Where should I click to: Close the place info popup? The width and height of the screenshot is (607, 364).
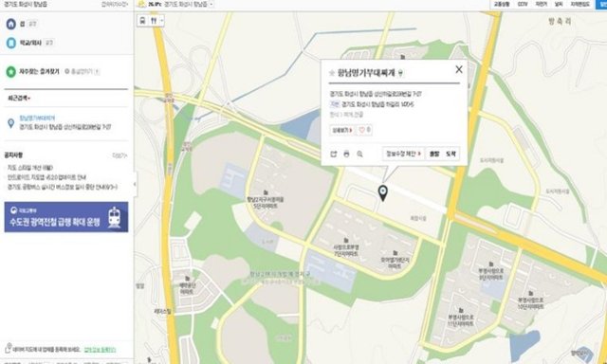point(459,69)
